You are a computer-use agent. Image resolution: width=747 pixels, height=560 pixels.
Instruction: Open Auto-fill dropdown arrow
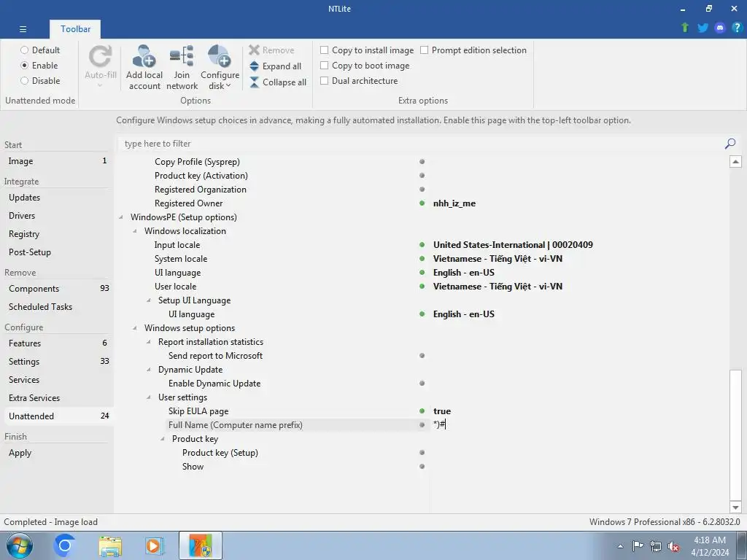(x=100, y=86)
